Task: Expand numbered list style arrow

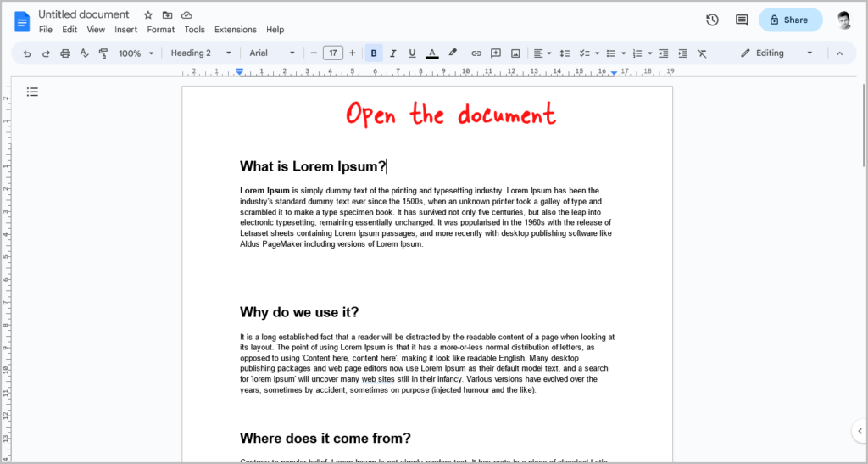Action: click(x=650, y=53)
